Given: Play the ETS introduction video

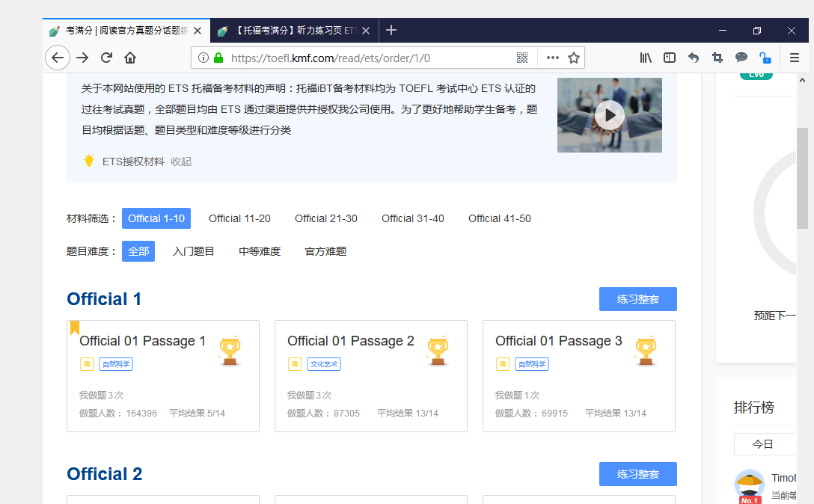Looking at the screenshot, I should pos(610,115).
